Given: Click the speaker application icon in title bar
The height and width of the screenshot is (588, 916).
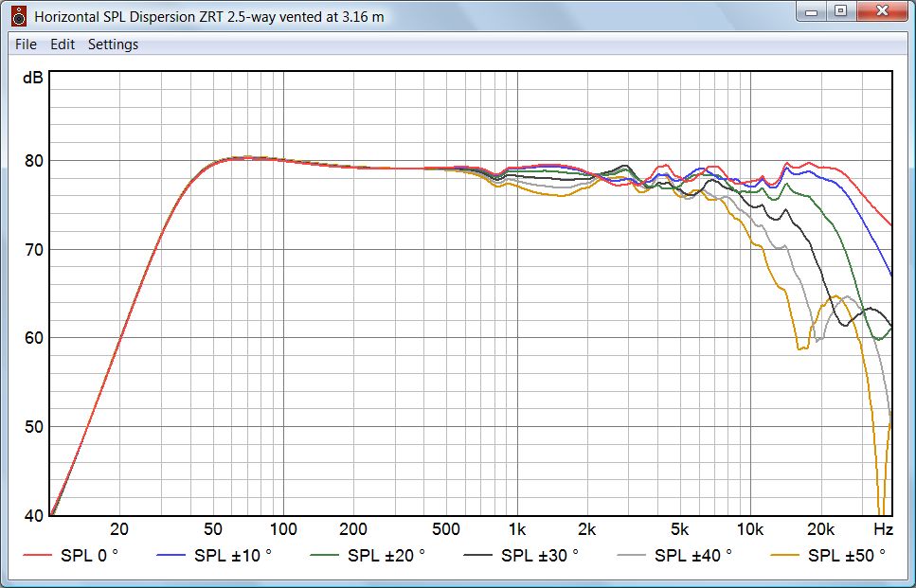Looking at the screenshot, I should pos(19,16).
